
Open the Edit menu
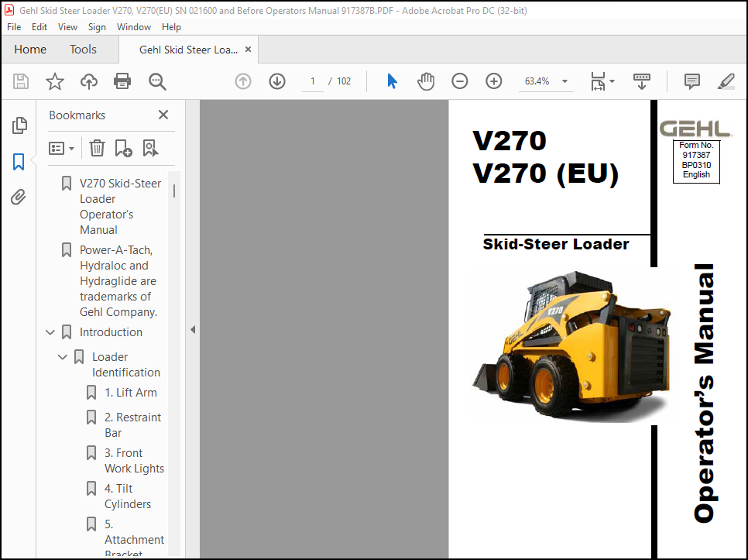click(x=39, y=27)
